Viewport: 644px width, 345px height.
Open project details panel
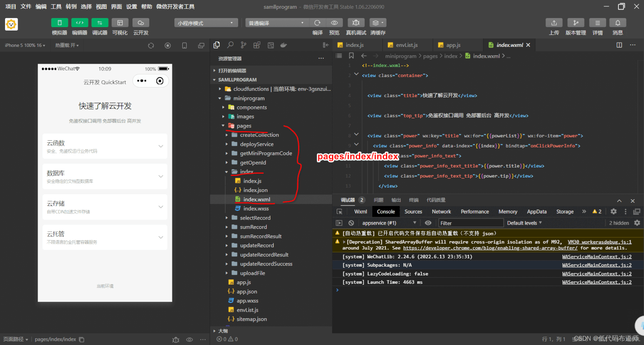click(597, 23)
